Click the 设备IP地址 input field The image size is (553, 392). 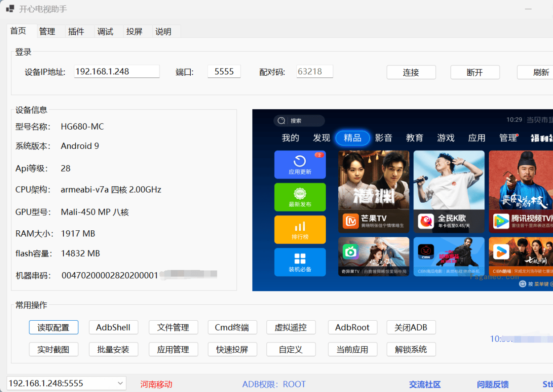pyautogui.click(x=117, y=71)
